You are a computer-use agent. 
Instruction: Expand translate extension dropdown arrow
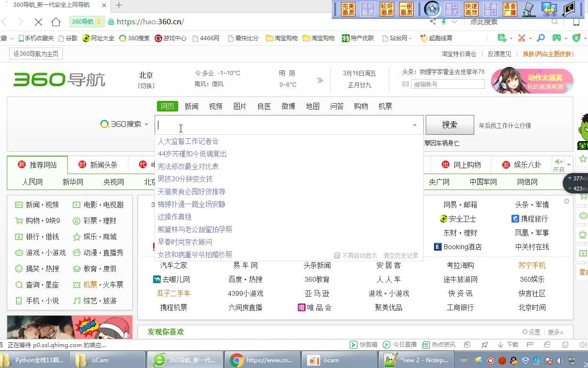pos(511,38)
